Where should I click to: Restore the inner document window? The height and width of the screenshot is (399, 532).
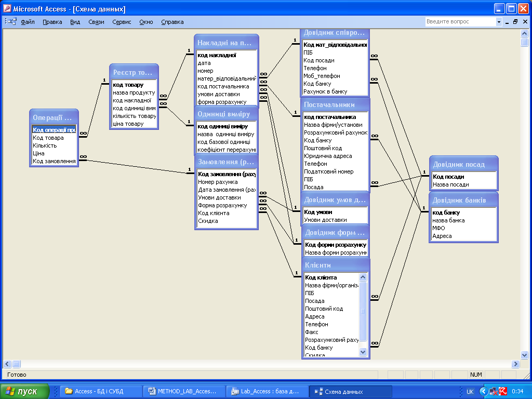point(515,22)
